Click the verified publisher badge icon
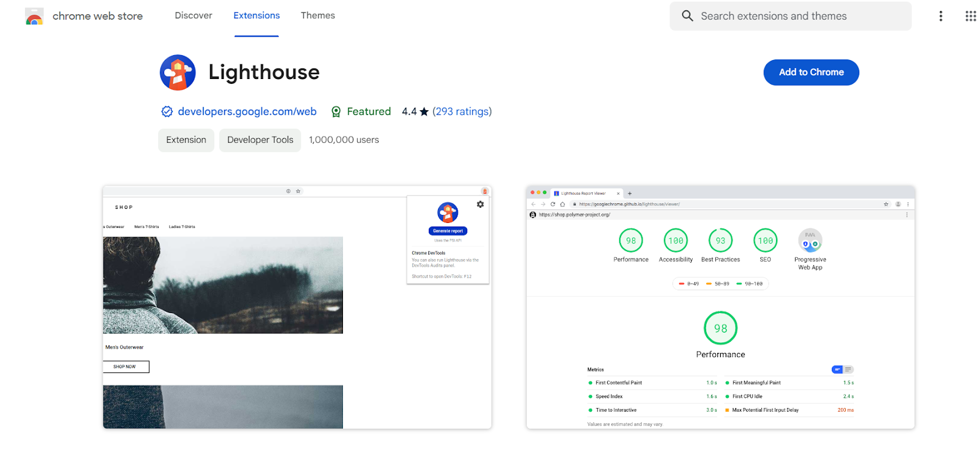The height and width of the screenshot is (457, 980). 167,111
